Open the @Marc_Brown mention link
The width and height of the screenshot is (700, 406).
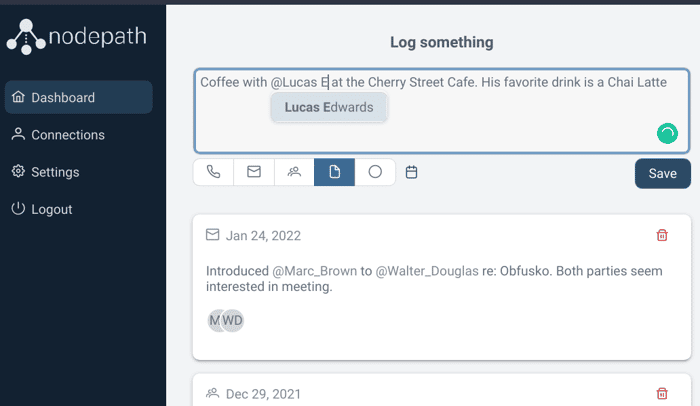[315, 271]
